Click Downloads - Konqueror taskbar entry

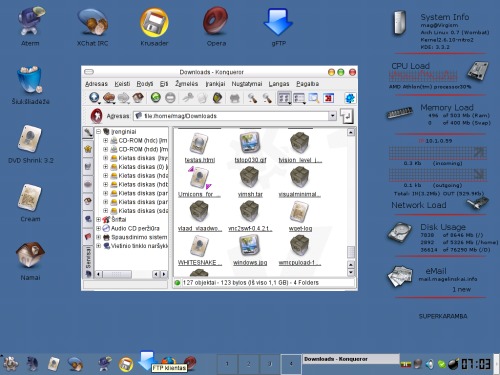click(x=351, y=359)
